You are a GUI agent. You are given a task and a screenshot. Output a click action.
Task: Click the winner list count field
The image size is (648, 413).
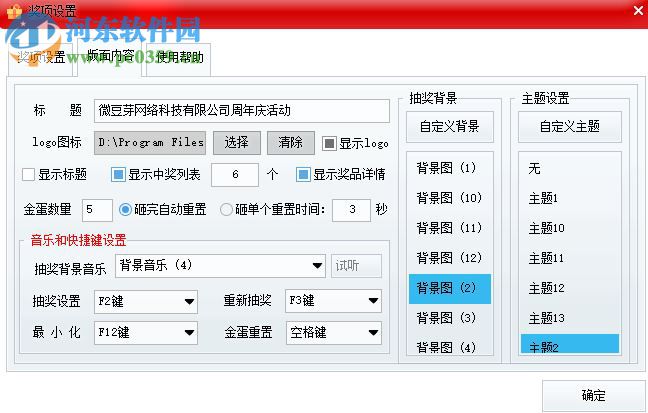[x=235, y=174]
